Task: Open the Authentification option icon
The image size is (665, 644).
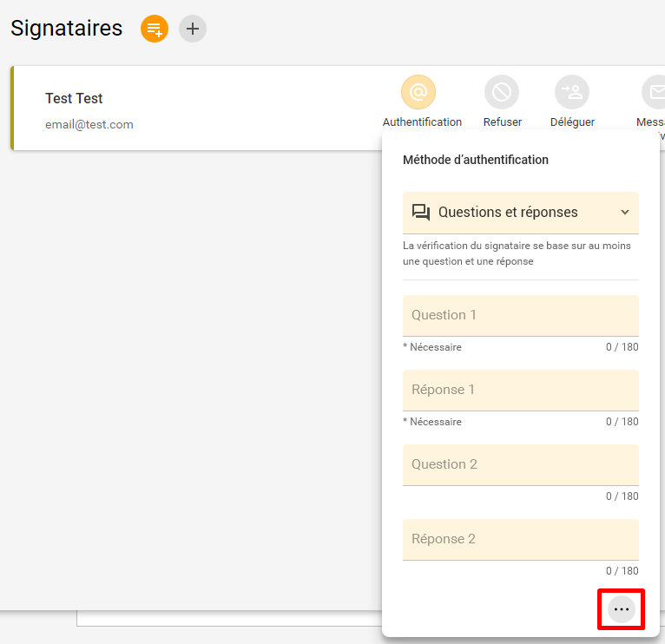Action: pyautogui.click(x=418, y=92)
